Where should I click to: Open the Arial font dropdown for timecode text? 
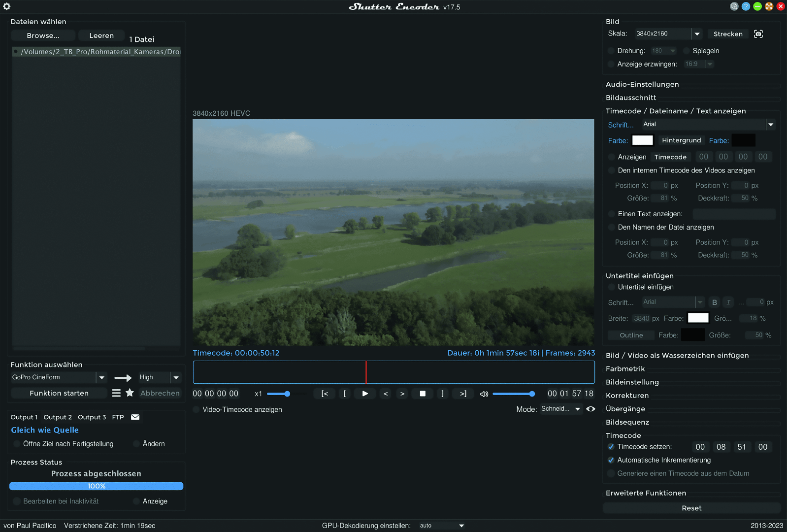click(771, 125)
